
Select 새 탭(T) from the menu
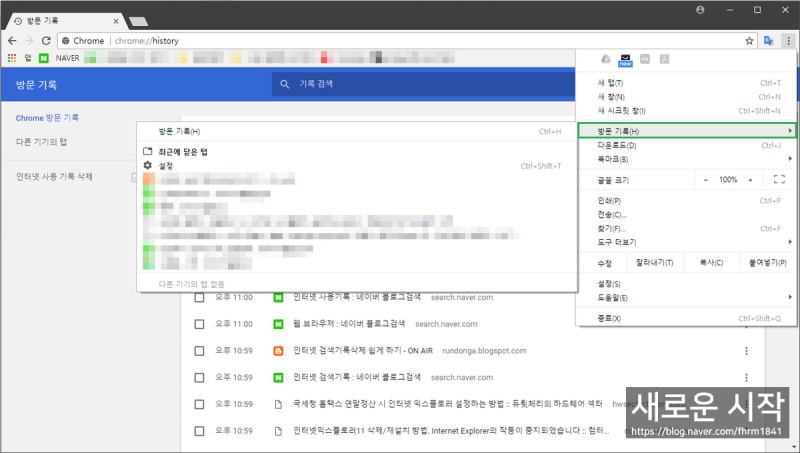686,83
